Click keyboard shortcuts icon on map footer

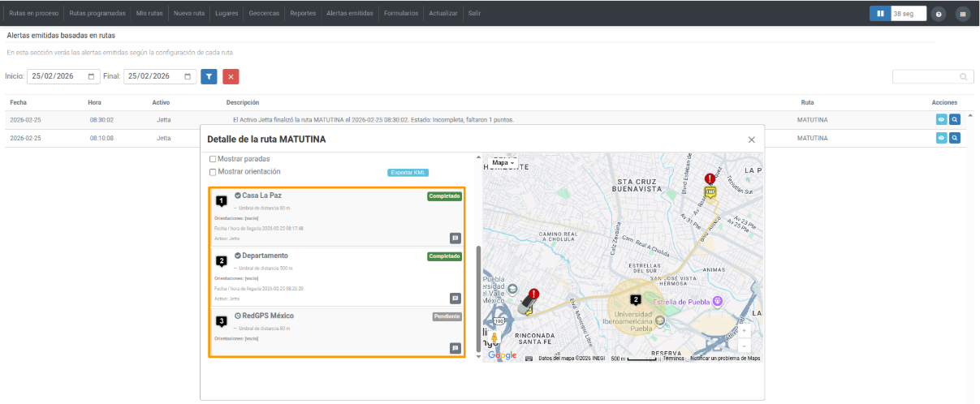point(529,358)
